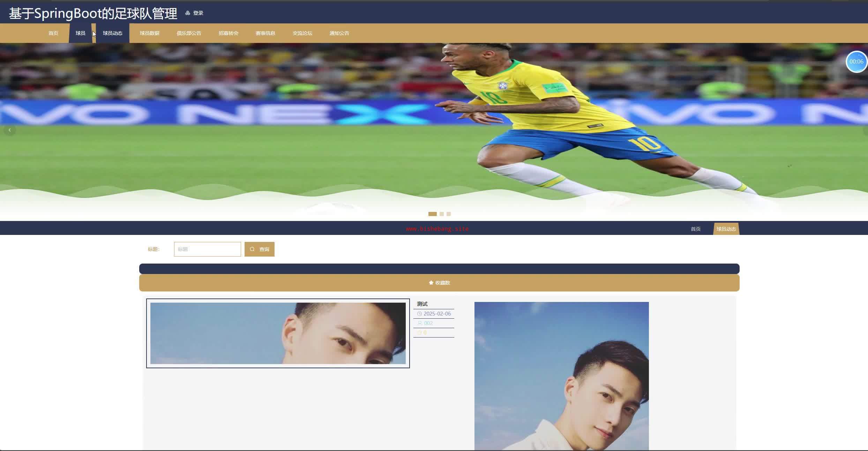The width and height of the screenshot is (868, 451).
Task: Click the favorites star count icon
Action: click(420, 333)
